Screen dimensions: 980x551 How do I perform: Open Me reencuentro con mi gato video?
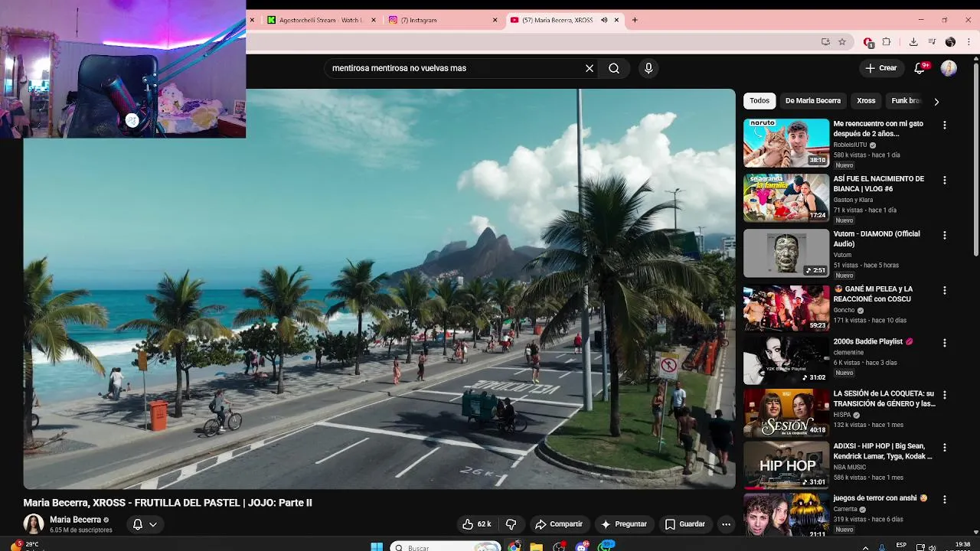[878, 128]
